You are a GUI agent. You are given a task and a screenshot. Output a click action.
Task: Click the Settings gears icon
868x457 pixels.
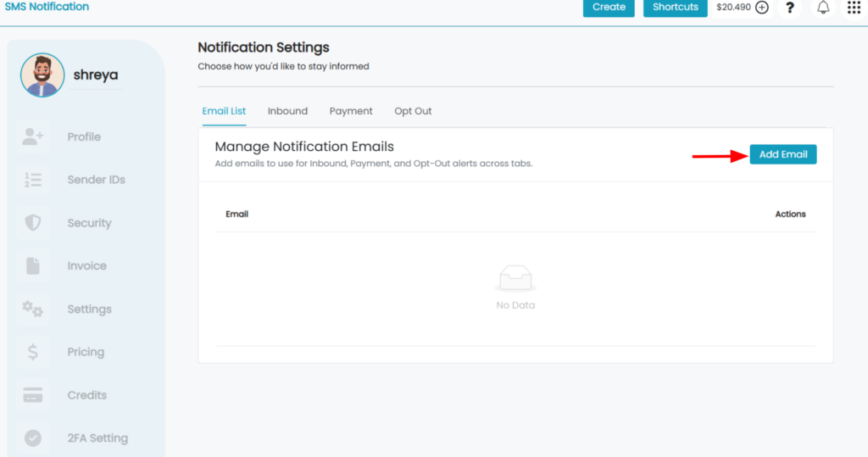point(33,309)
